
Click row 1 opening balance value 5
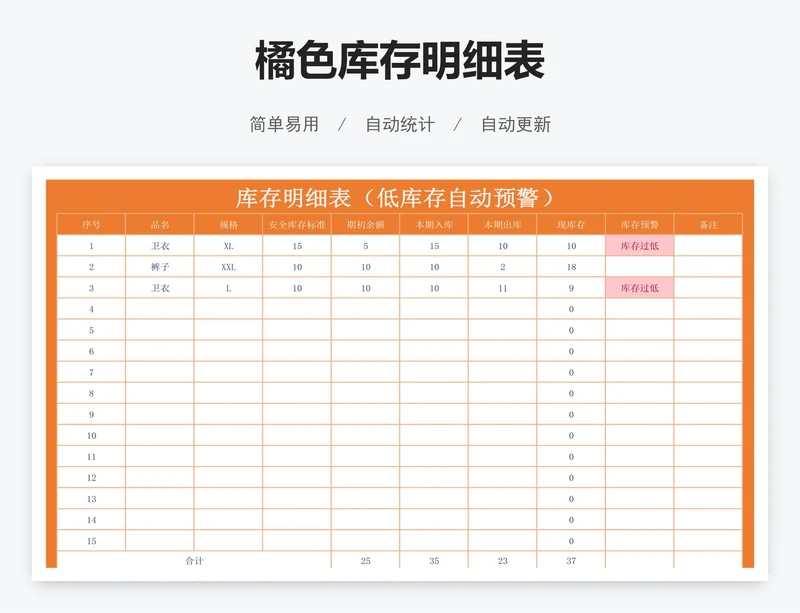(x=366, y=246)
